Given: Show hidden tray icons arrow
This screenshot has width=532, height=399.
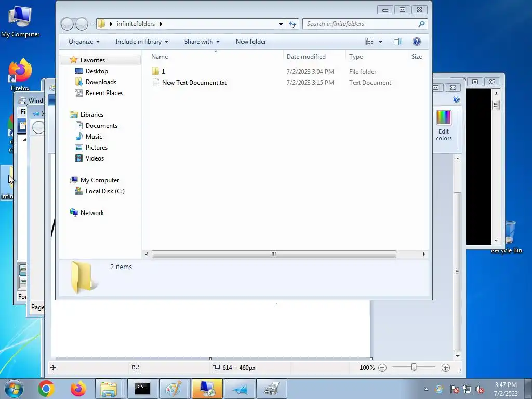Looking at the screenshot, I should [426, 389].
